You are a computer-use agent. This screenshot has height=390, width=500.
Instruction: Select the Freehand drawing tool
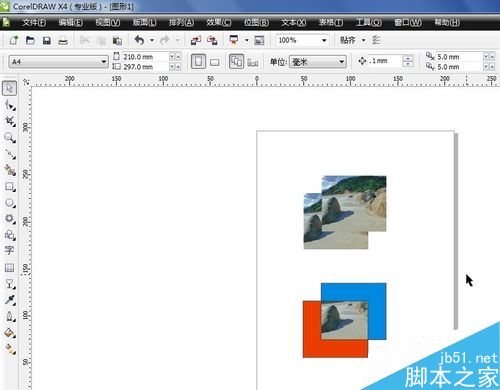tap(10, 154)
